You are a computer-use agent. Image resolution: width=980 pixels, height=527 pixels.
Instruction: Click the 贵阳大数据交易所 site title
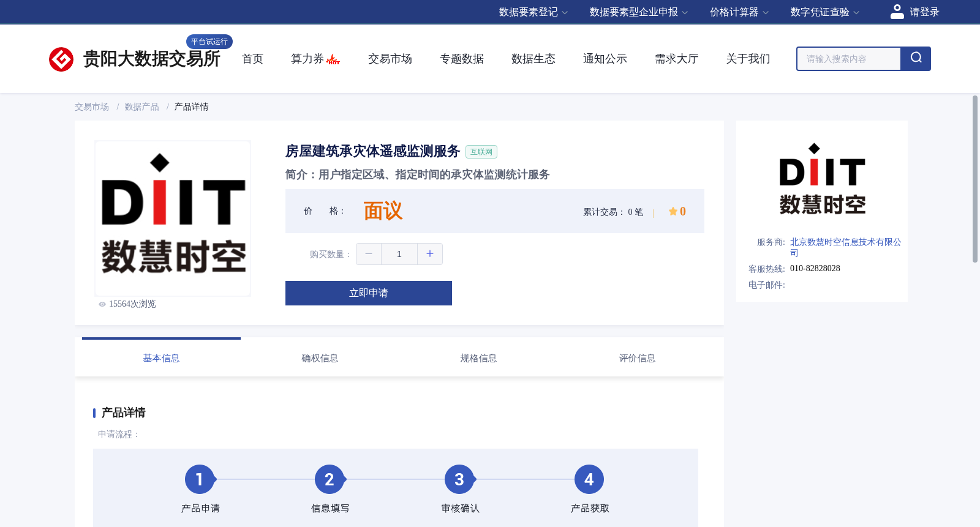[151, 59]
